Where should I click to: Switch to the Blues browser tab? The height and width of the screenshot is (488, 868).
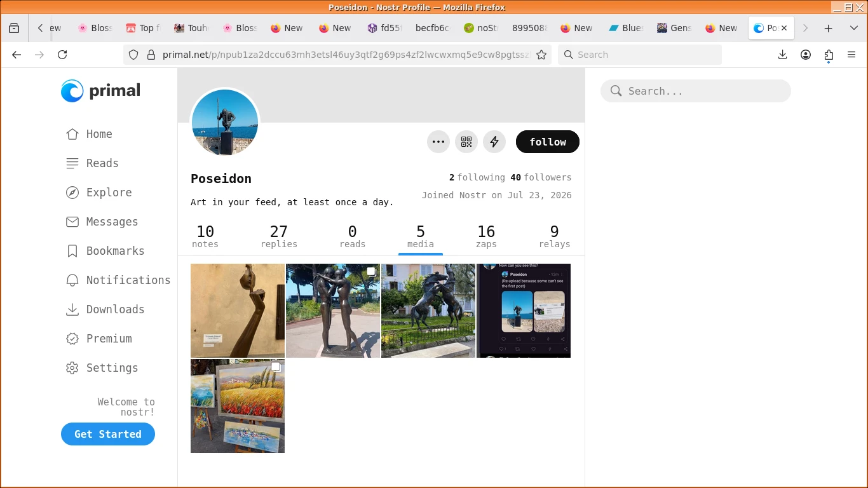pyautogui.click(x=626, y=28)
